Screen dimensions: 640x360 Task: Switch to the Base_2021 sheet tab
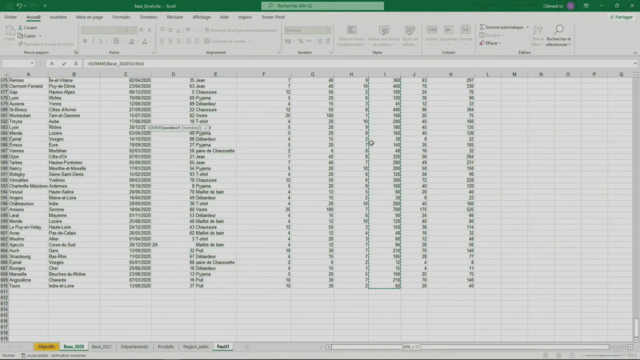(x=102, y=347)
